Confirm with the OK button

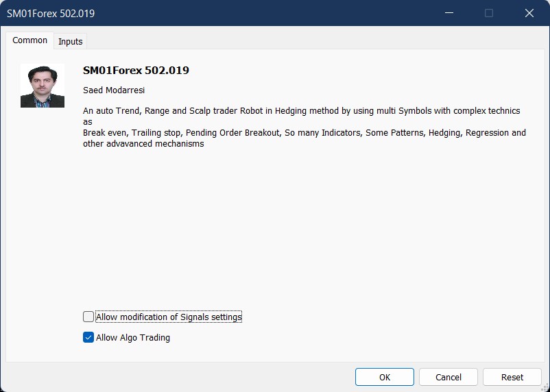(x=385, y=377)
